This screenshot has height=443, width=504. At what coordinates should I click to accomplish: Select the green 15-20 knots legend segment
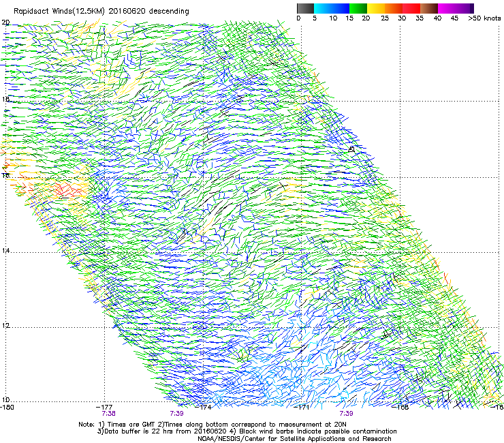point(358,8)
